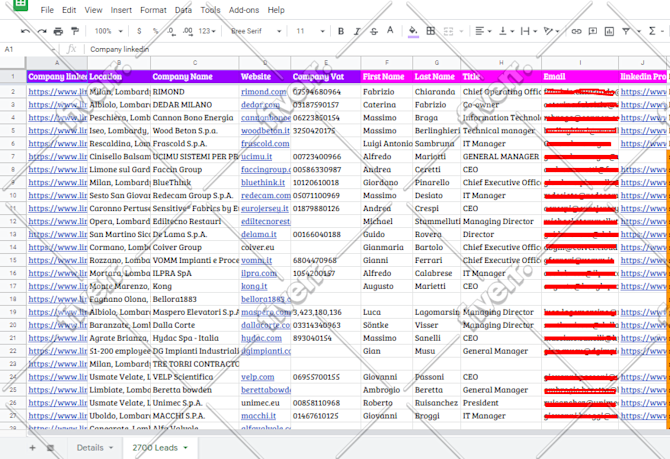The width and height of the screenshot is (670, 459).
Task: Click the Print icon
Action: point(58,31)
